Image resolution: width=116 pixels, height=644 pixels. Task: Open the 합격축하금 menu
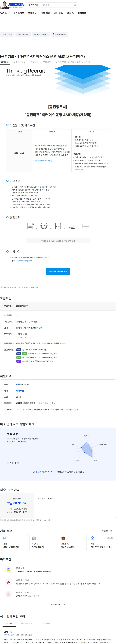pos(19,13)
